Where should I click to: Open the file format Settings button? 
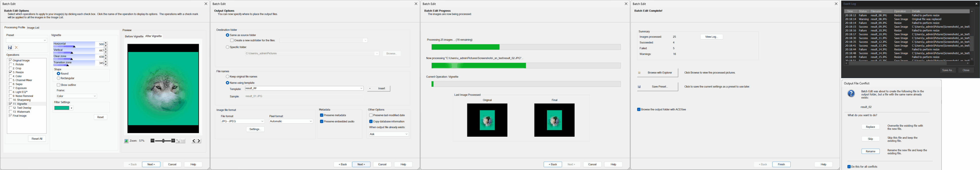pyautogui.click(x=255, y=129)
